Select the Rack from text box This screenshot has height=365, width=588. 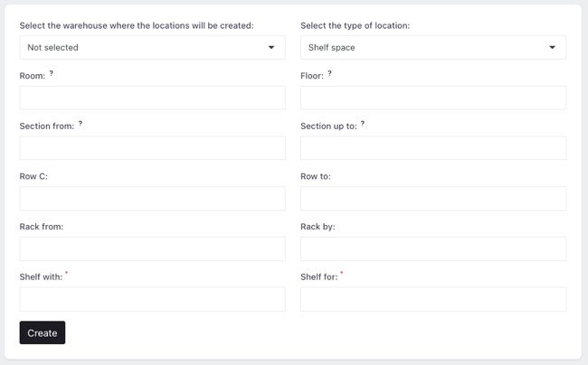coord(152,248)
